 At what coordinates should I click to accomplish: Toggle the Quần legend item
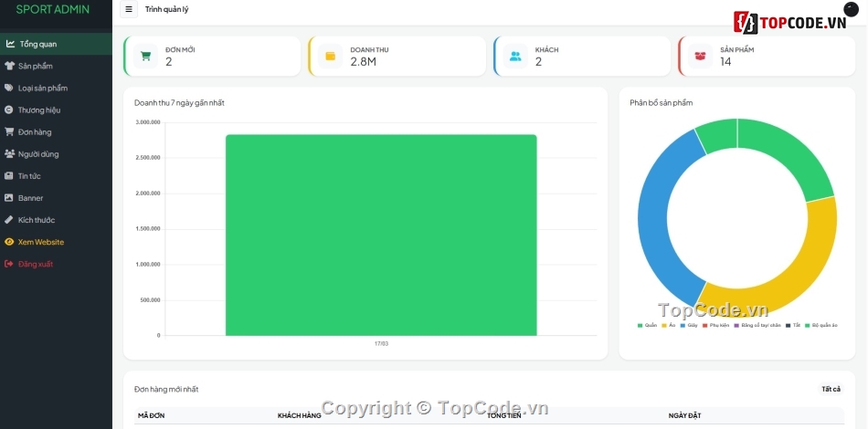click(648, 325)
